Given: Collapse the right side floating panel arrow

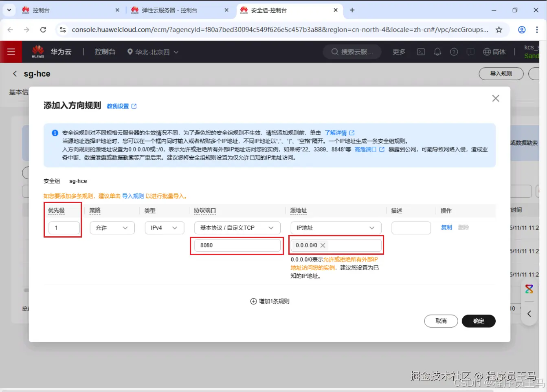Looking at the screenshot, I should click(x=529, y=314).
